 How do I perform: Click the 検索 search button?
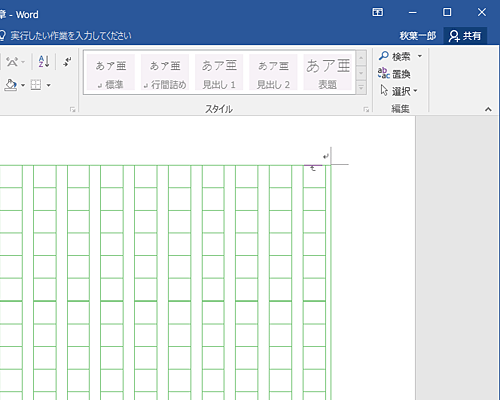(x=395, y=56)
